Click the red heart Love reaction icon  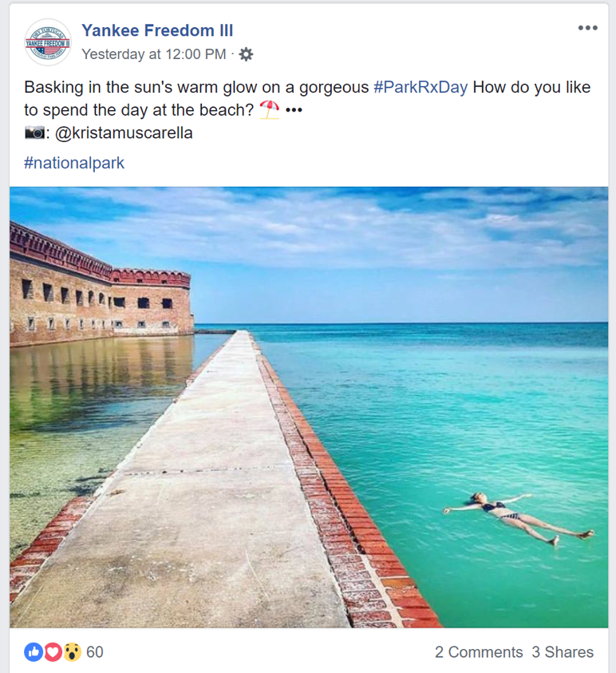53,652
